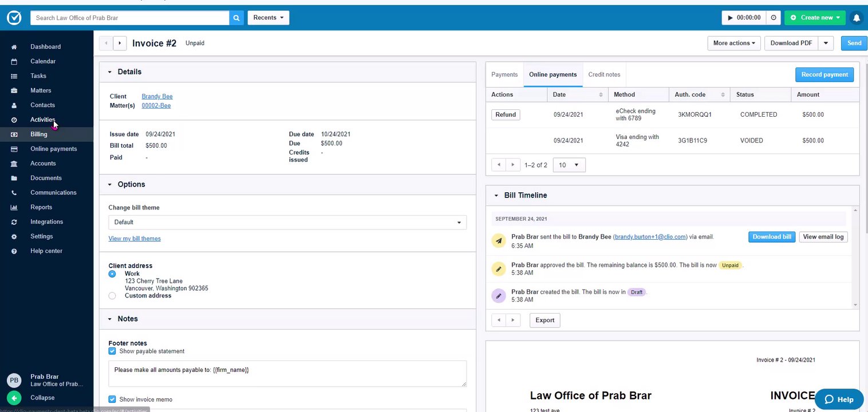Click the Record payment button
Viewport: 868px width, 412px height.
[x=824, y=74]
